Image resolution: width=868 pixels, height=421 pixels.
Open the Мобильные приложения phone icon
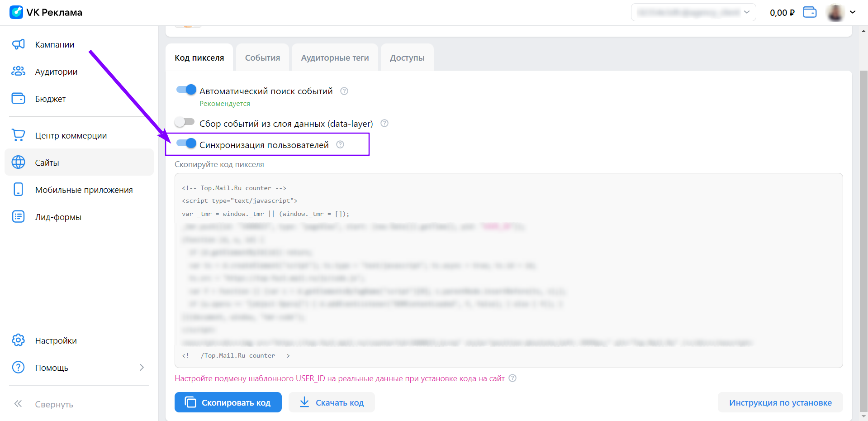19,189
